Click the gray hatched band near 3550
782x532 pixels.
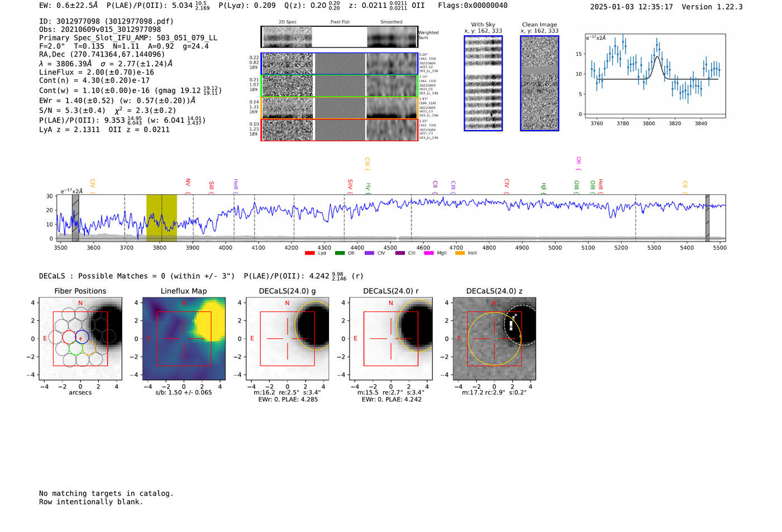click(x=75, y=218)
